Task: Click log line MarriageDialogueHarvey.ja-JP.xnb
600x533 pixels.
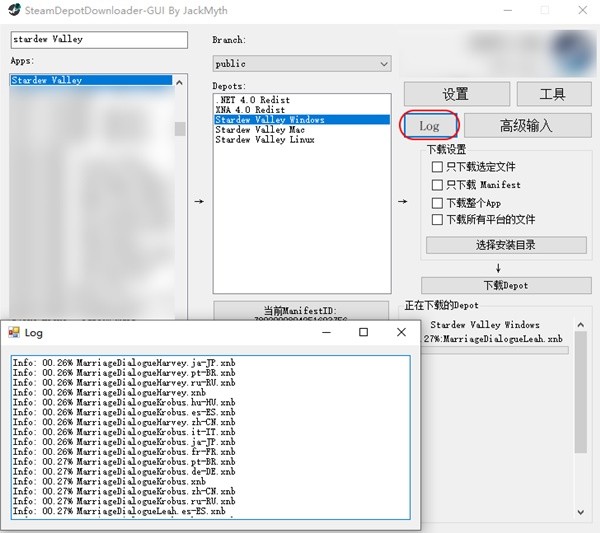Action: (x=124, y=363)
